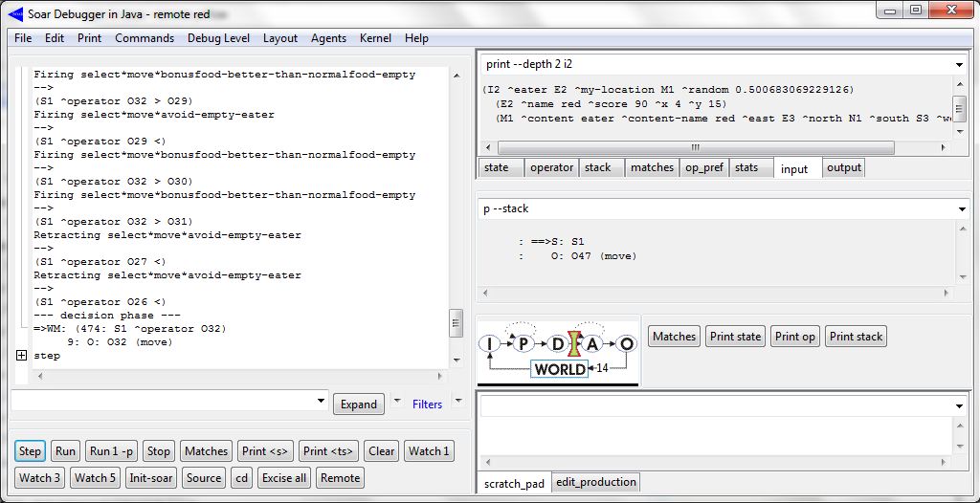The image size is (980, 503).
Task: Open the Agents menu
Action: pos(328,38)
